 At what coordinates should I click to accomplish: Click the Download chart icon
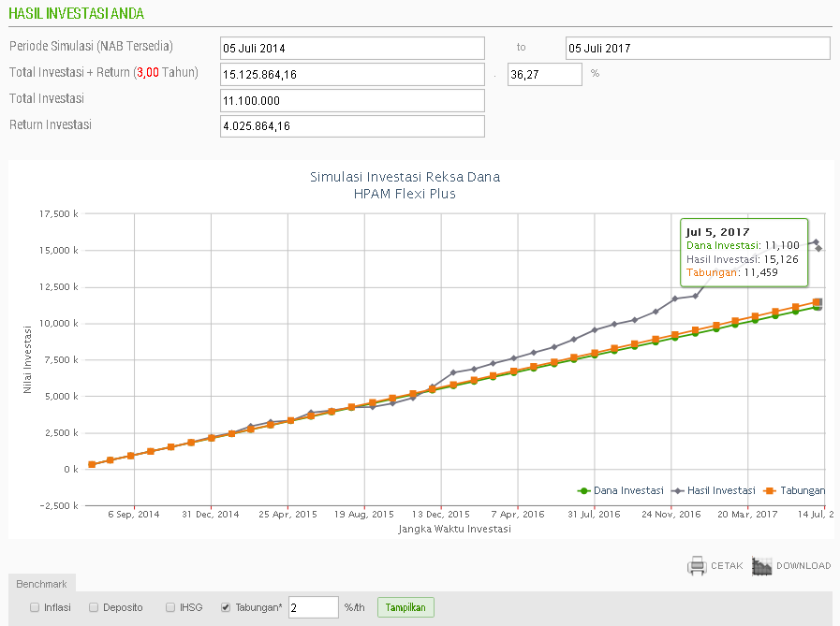(x=761, y=565)
